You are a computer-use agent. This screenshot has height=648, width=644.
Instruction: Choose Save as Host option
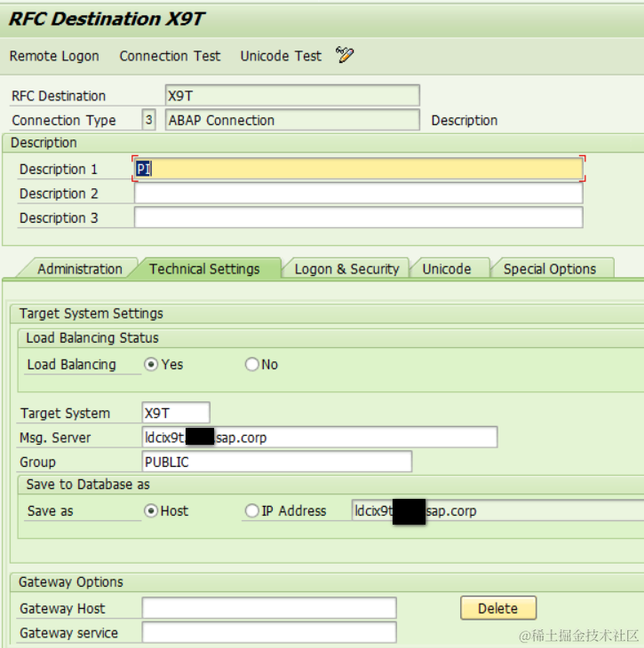coord(151,510)
